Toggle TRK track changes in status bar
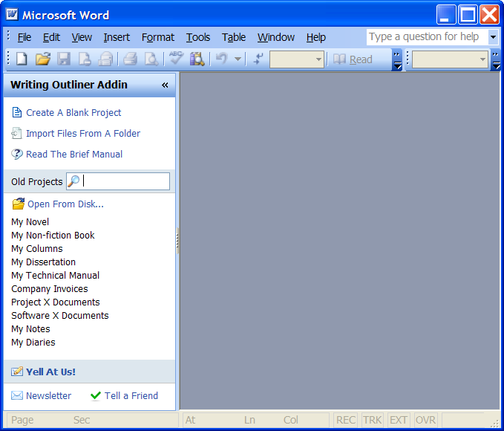The height and width of the screenshot is (431, 504). 372,420
